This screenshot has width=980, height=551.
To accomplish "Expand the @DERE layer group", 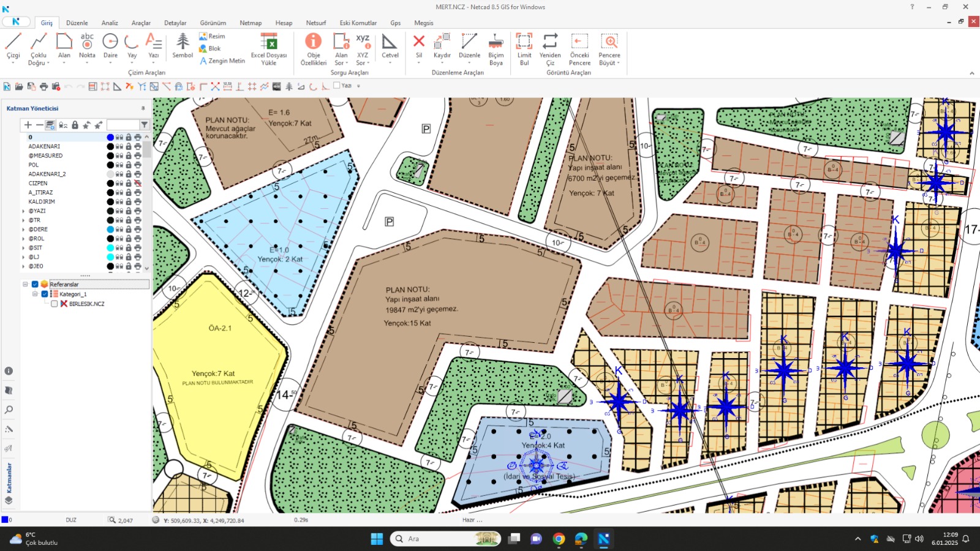I will point(23,230).
